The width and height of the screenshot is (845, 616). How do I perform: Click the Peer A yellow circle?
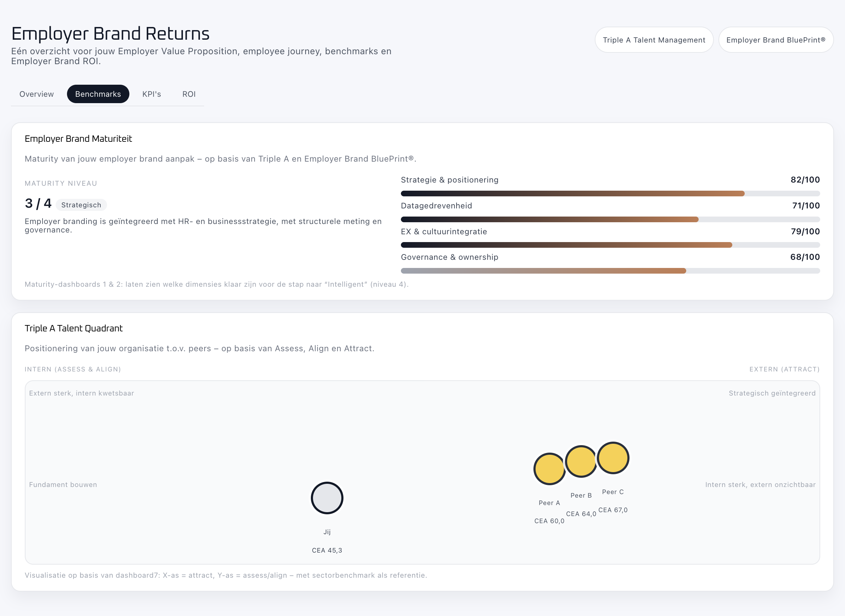549,469
